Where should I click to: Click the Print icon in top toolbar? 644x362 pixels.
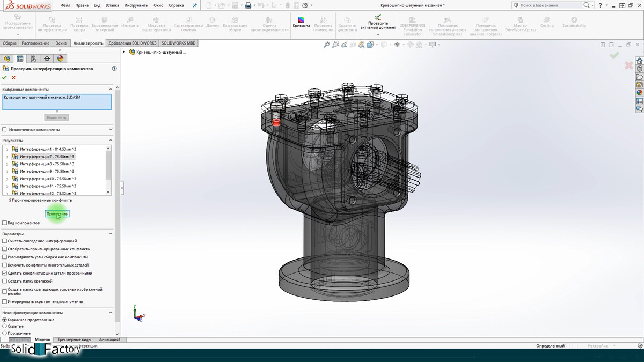(x=248, y=5)
